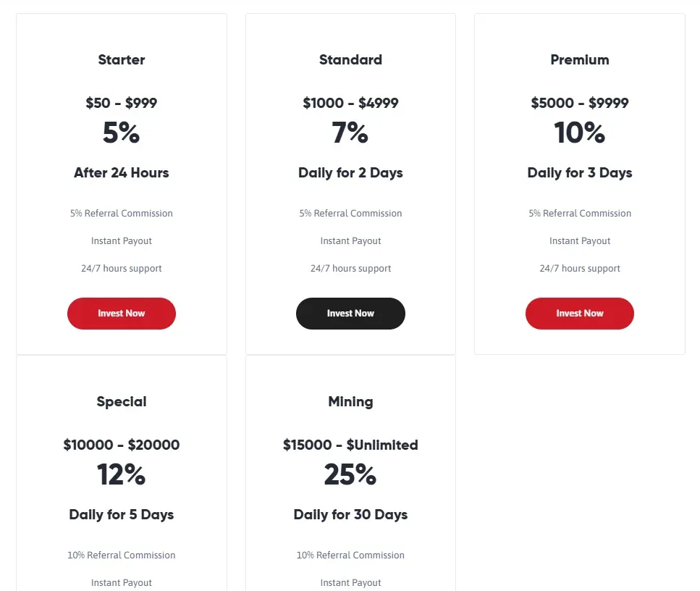The height and width of the screenshot is (591, 700).
Task: Click the Mining plan heading
Action: tap(350, 402)
